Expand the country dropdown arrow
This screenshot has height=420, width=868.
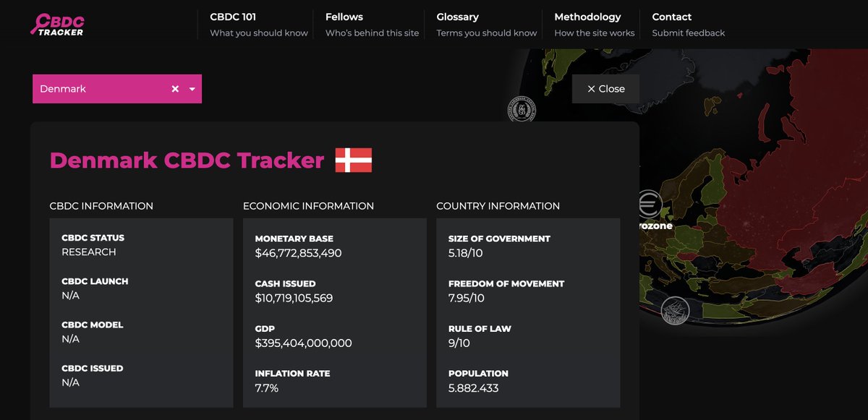click(192, 89)
